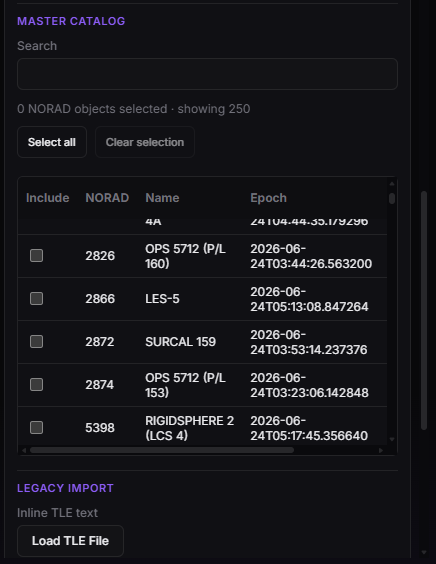Click the epoch ending in 03:44:26.563200

point(311,256)
